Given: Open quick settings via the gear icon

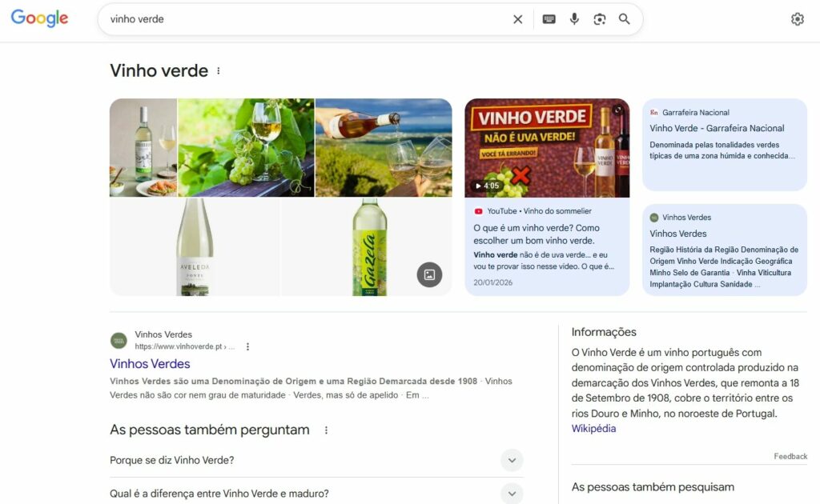Looking at the screenshot, I should coord(797,18).
